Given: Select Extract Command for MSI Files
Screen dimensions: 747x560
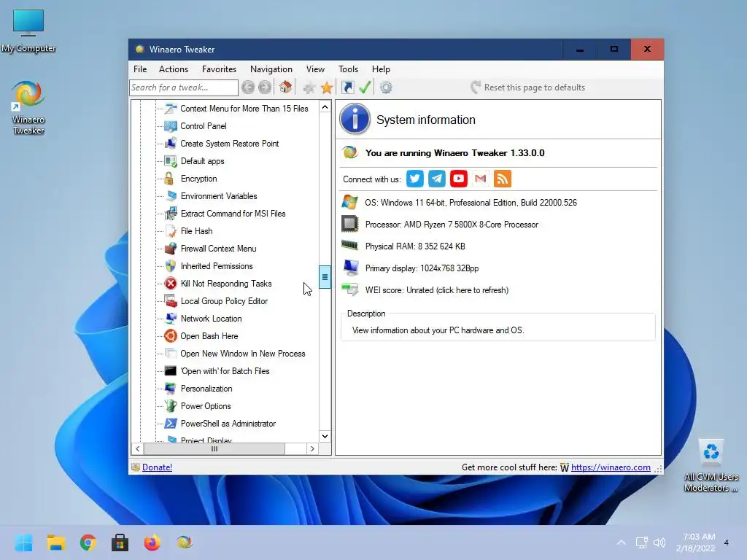Looking at the screenshot, I should click(233, 214).
